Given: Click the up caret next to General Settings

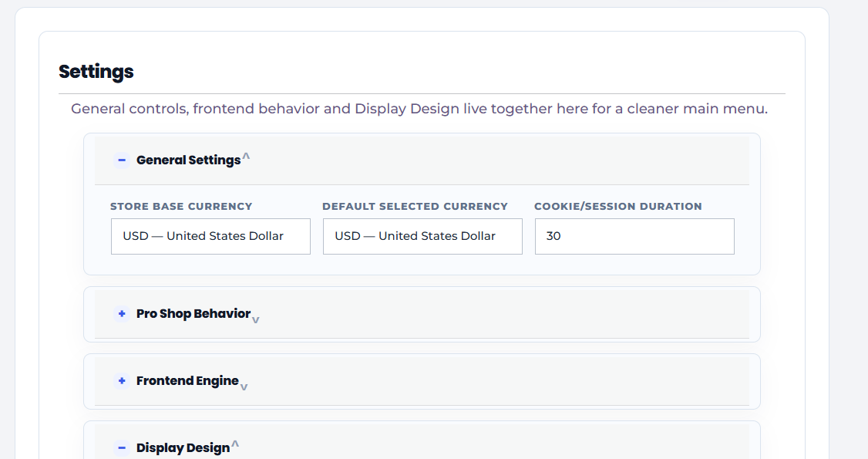Looking at the screenshot, I should pos(247,157).
